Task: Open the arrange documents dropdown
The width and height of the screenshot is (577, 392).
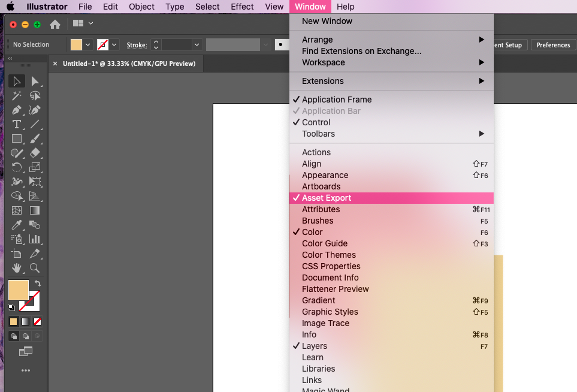Action: pos(83,23)
